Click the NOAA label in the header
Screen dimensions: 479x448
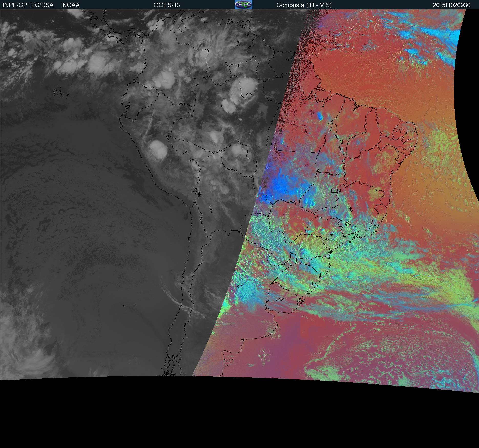(x=71, y=5)
